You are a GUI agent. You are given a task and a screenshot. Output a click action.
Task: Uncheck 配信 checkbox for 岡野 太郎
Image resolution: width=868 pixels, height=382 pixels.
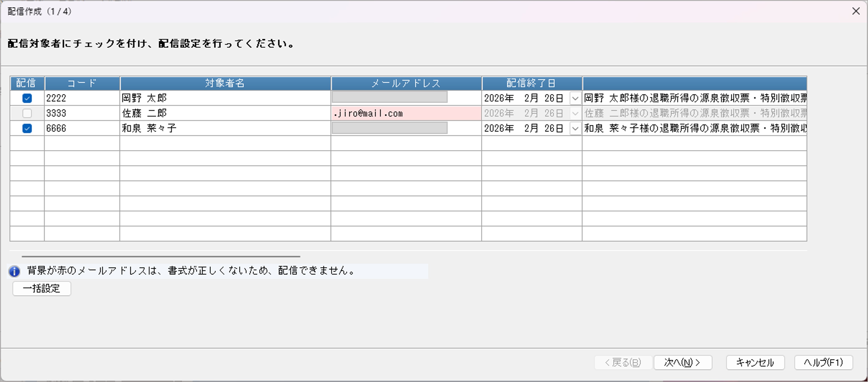click(x=27, y=98)
